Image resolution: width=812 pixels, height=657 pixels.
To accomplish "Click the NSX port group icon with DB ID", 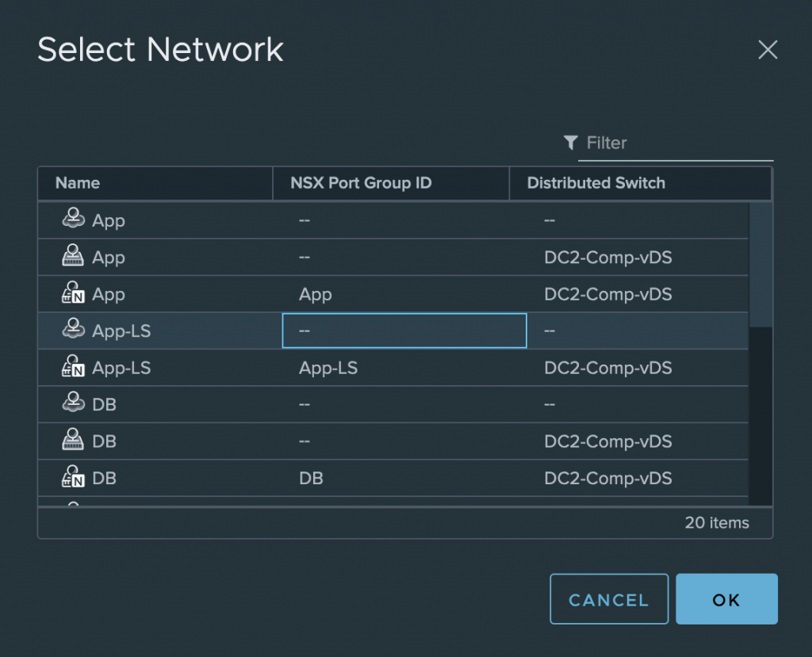I will (x=73, y=476).
